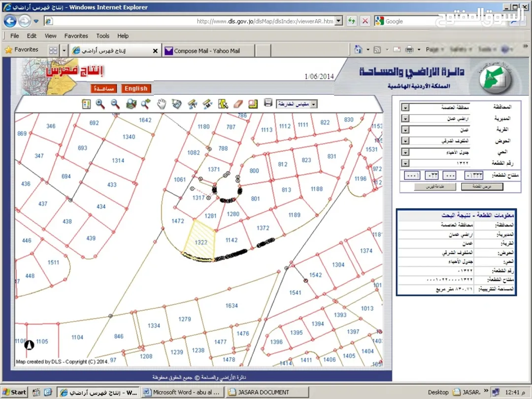Click the overview map icon
Screen dimensions: 532x399
click(177, 104)
